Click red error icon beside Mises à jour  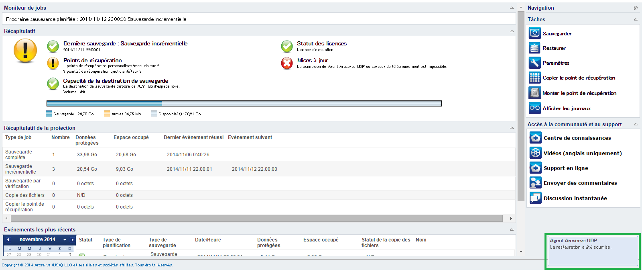coord(287,63)
